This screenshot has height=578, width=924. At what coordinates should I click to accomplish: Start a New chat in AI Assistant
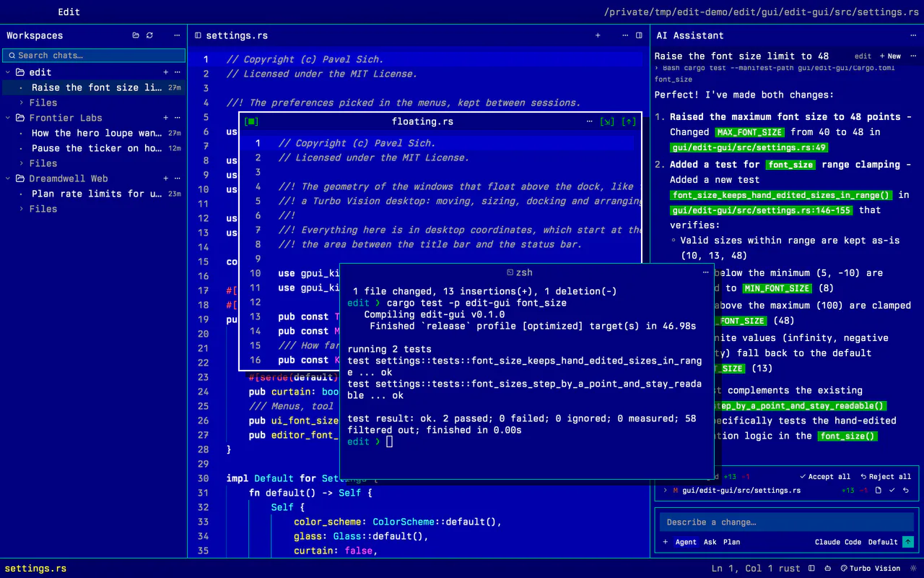coord(890,56)
